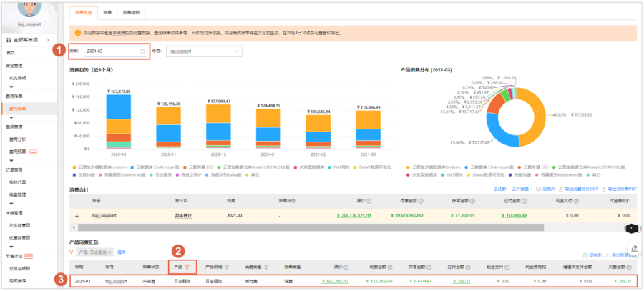The height and width of the screenshot is (291, 644).
Task: Click the 去还款 link
Action: coord(500,189)
